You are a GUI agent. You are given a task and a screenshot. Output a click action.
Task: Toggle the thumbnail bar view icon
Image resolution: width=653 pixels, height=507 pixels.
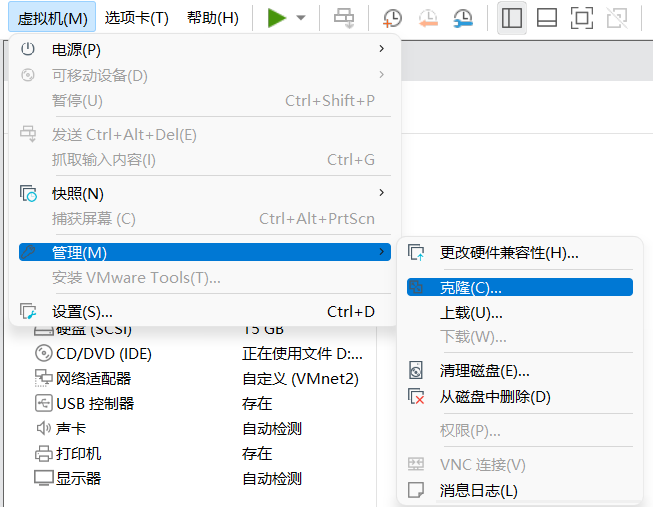pyautogui.click(x=547, y=18)
